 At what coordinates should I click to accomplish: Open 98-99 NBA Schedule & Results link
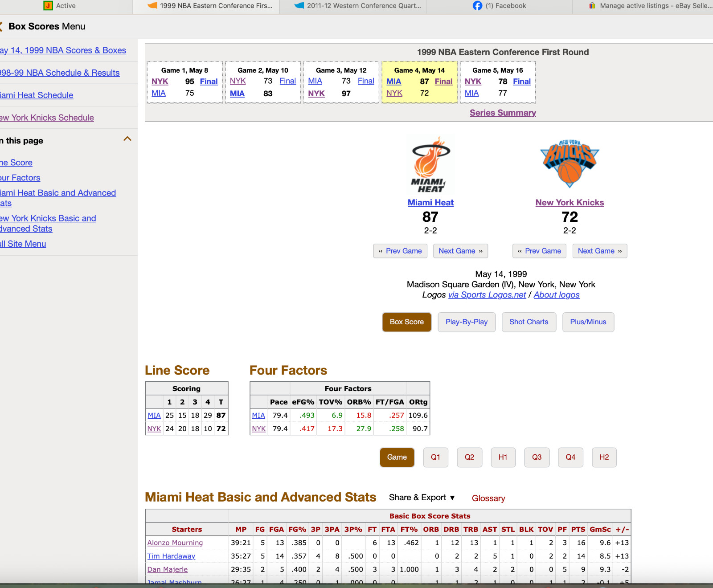point(60,73)
